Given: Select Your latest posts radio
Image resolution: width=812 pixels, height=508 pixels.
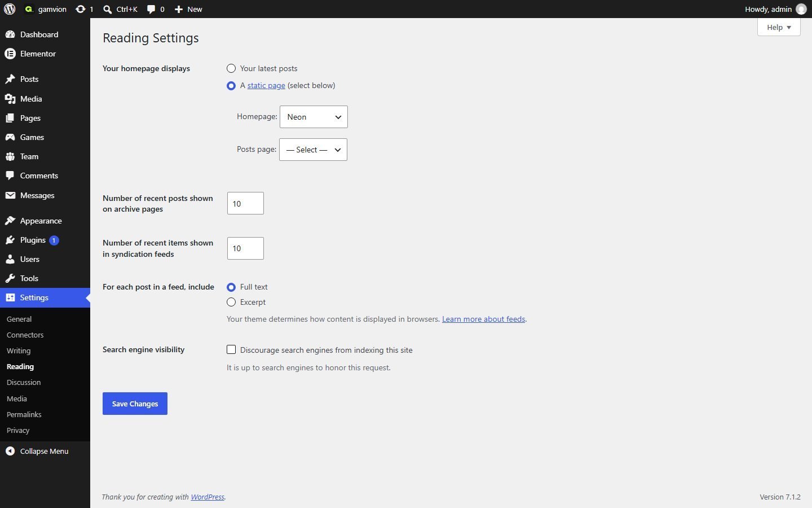Looking at the screenshot, I should pos(231,68).
